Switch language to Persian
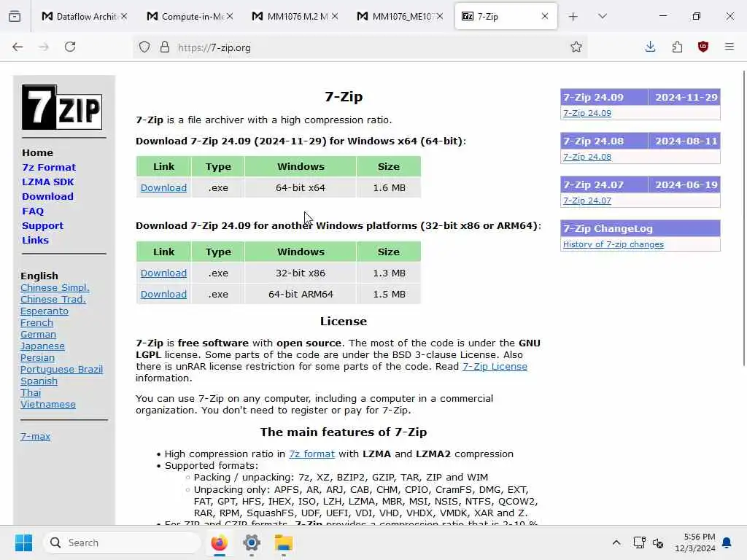747x560 pixels. click(38, 357)
